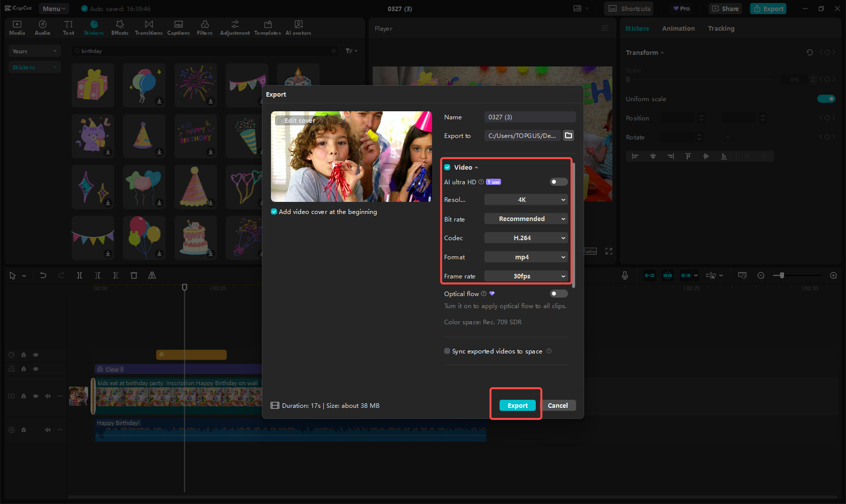Open the Frame rate dropdown showing 30fps

click(x=526, y=276)
